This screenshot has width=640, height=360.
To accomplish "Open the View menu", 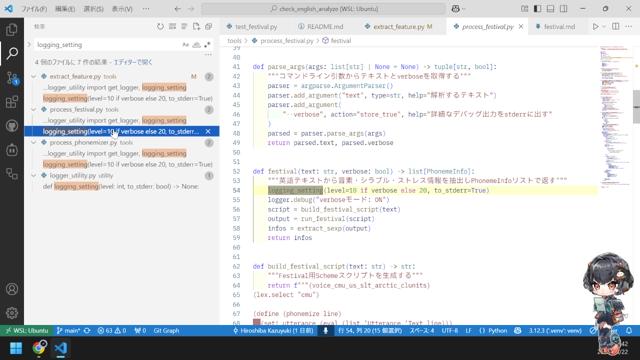I will click(122, 9).
